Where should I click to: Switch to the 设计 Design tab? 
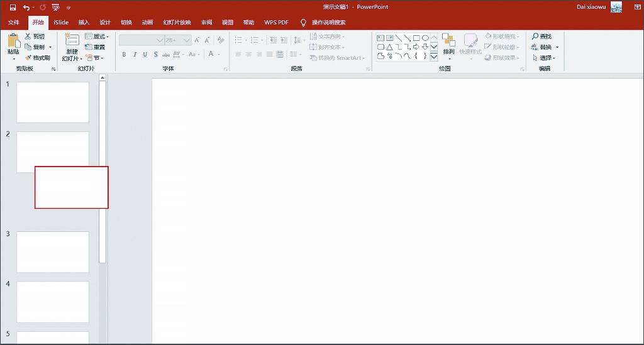point(105,23)
